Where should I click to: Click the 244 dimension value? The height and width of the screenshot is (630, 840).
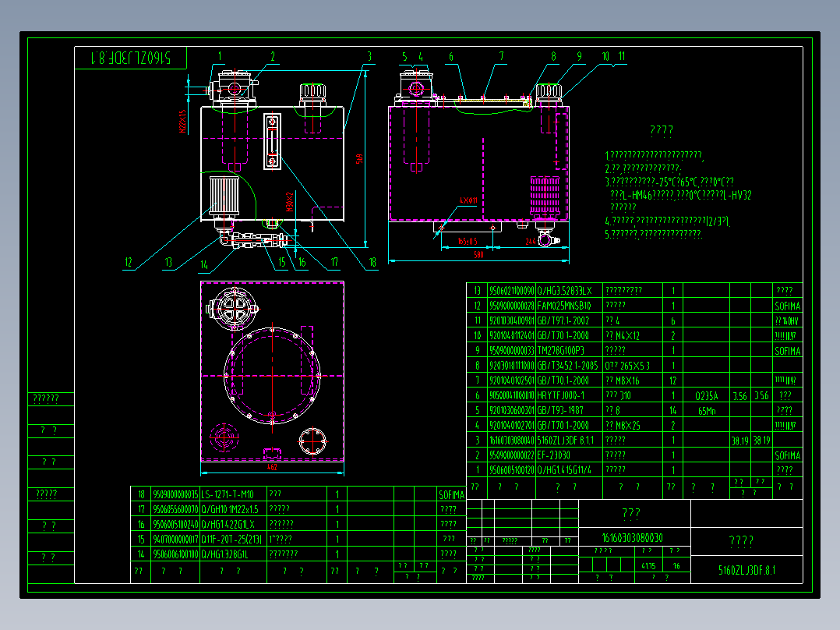(531, 241)
